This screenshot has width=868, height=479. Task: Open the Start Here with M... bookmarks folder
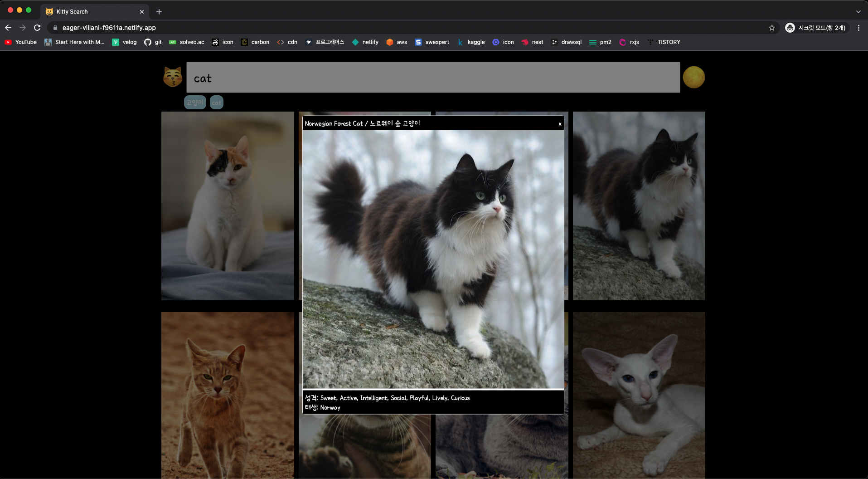[74, 42]
